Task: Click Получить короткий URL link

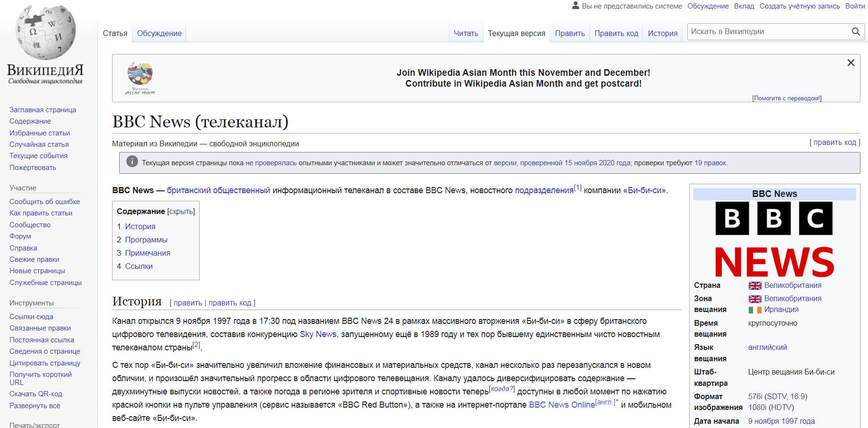Action: click(x=41, y=378)
